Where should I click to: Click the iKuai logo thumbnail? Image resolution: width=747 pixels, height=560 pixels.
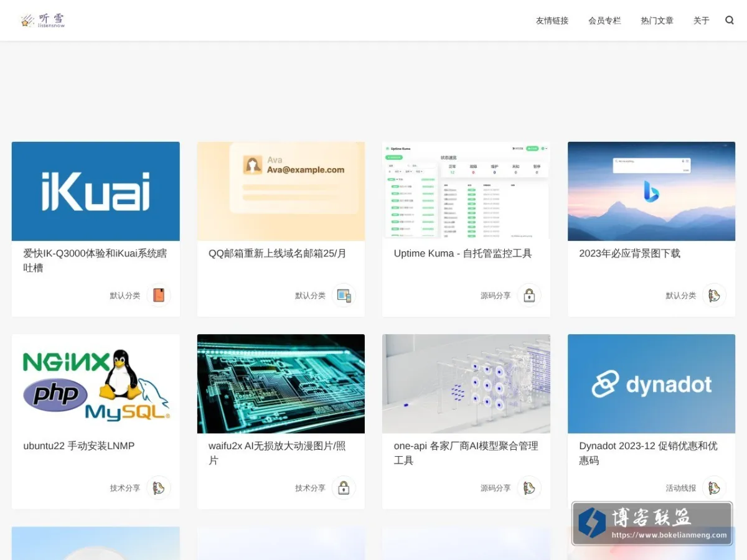tap(96, 191)
